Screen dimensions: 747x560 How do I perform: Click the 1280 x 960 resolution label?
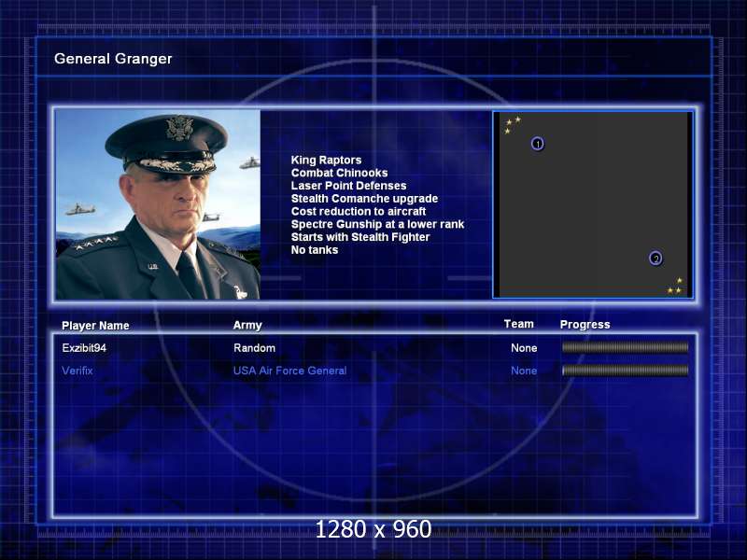373,529
